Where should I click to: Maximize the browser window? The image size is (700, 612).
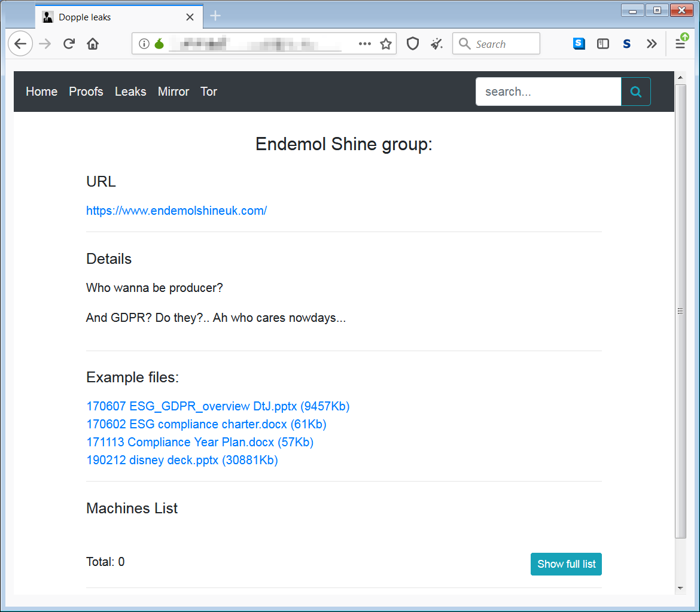tap(657, 10)
